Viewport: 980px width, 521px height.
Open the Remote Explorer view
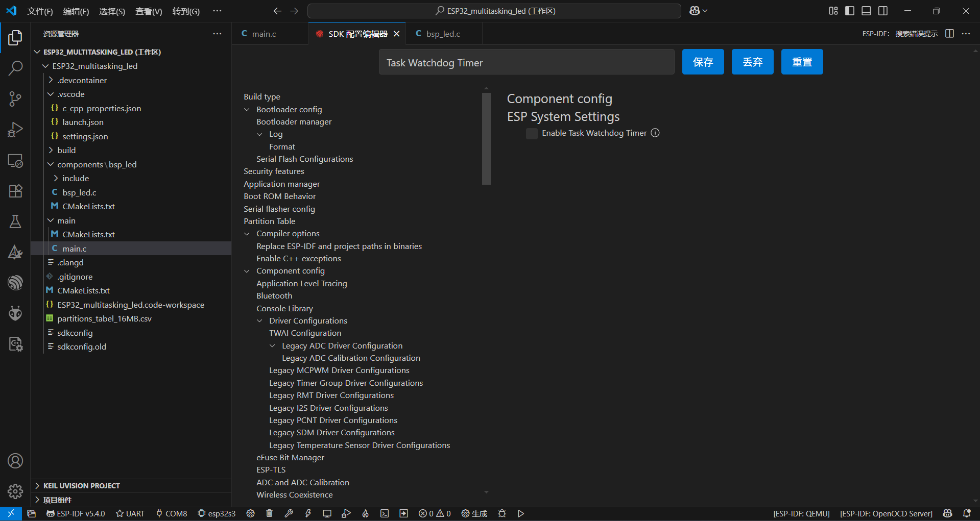(x=15, y=160)
